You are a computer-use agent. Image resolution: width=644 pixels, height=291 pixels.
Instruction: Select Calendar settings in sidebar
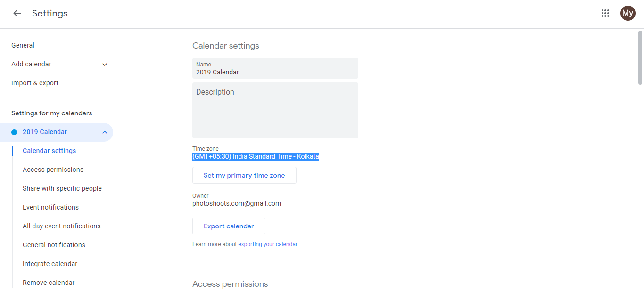click(x=49, y=151)
